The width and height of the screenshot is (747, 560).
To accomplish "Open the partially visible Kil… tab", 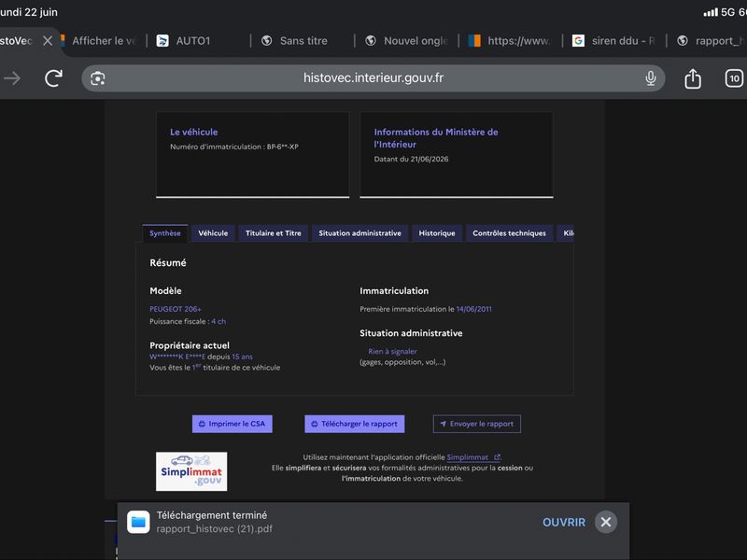I will pyautogui.click(x=566, y=233).
